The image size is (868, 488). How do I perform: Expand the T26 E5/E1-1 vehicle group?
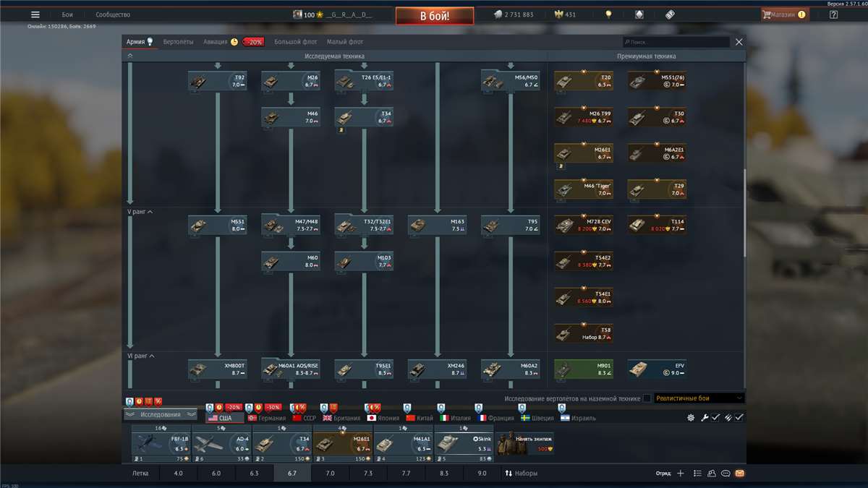pos(364,81)
